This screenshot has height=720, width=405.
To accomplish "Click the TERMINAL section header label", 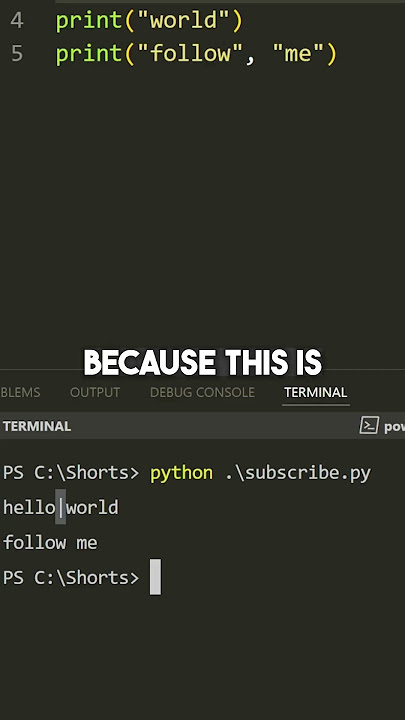I will click(x=37, y=426).
